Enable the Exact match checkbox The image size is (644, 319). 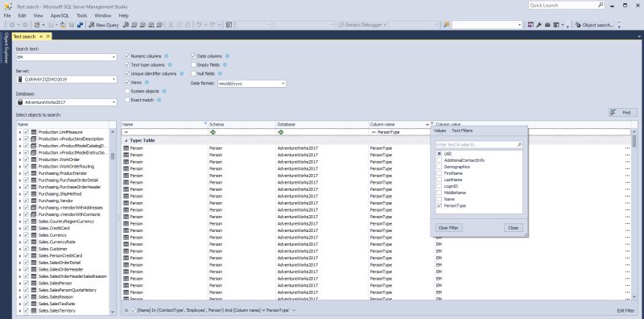tap(127, 99)
